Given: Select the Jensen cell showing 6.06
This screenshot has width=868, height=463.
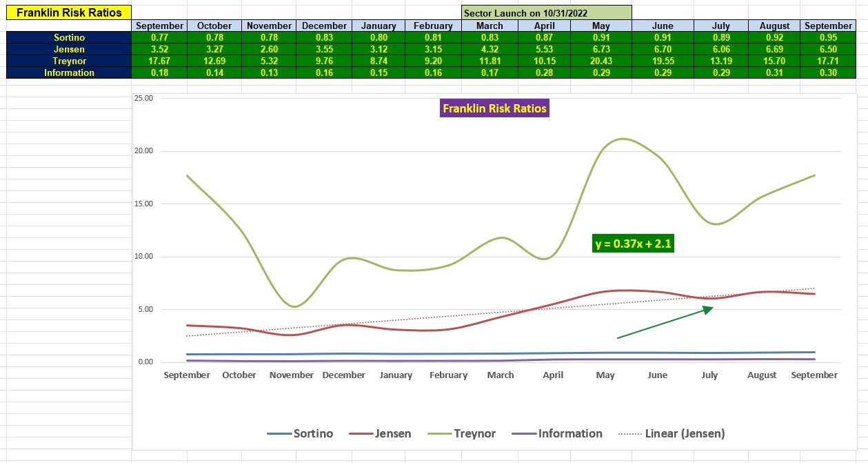Looking at the screenshot, I should tap(720, 49).
